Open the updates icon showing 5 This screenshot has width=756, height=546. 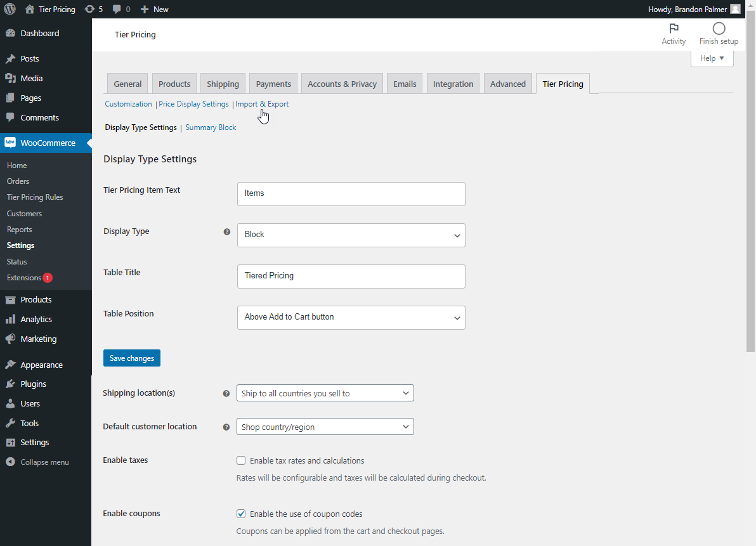click(89, 9)
